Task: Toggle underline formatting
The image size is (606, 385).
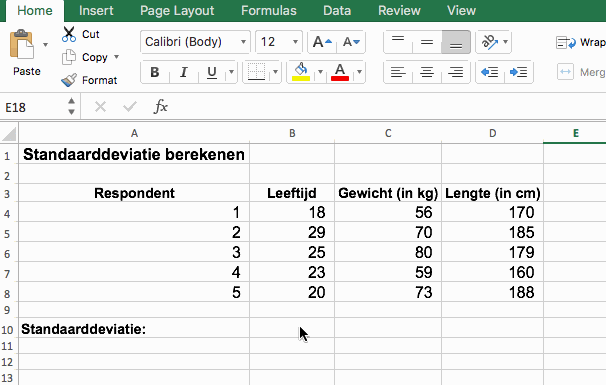Action: click(212, 72)
